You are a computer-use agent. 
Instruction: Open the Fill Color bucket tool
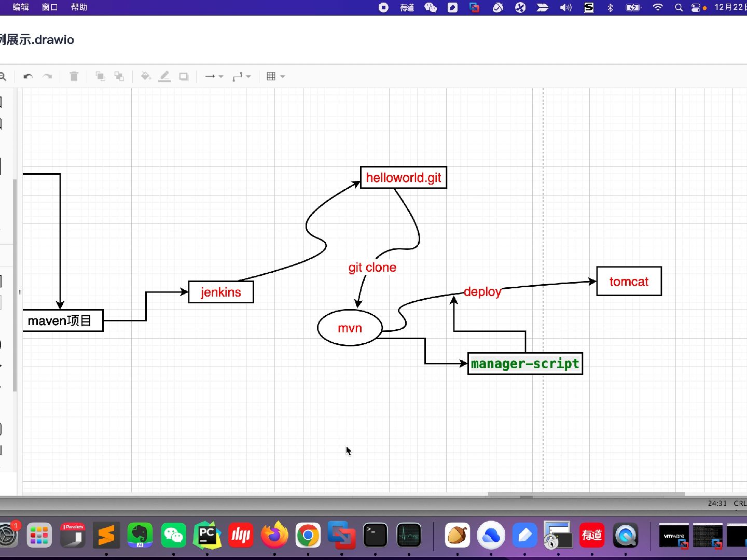coord(146,76)
